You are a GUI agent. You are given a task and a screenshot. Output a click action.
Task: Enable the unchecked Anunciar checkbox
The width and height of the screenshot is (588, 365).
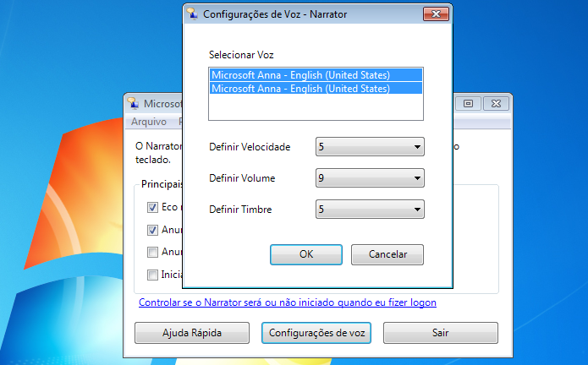click(152, 253)
